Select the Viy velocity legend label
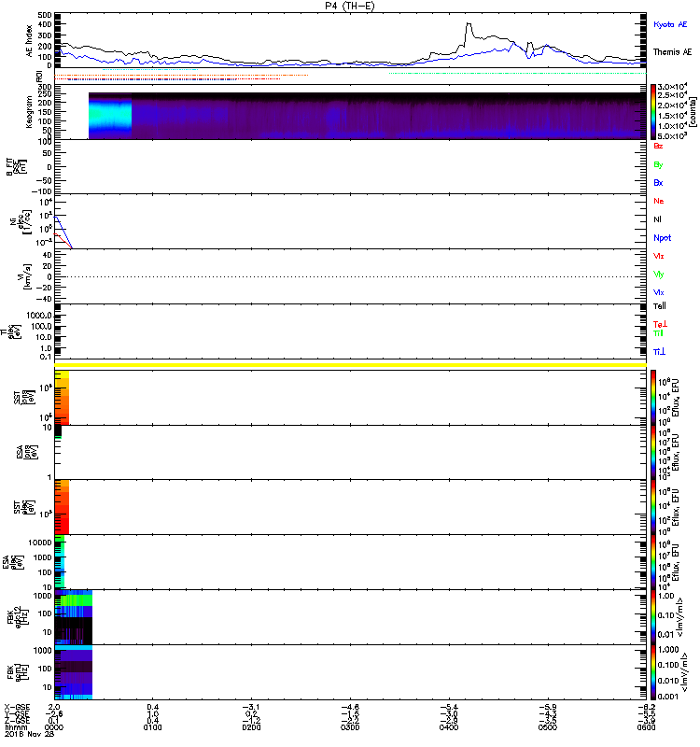 [660, 274]
